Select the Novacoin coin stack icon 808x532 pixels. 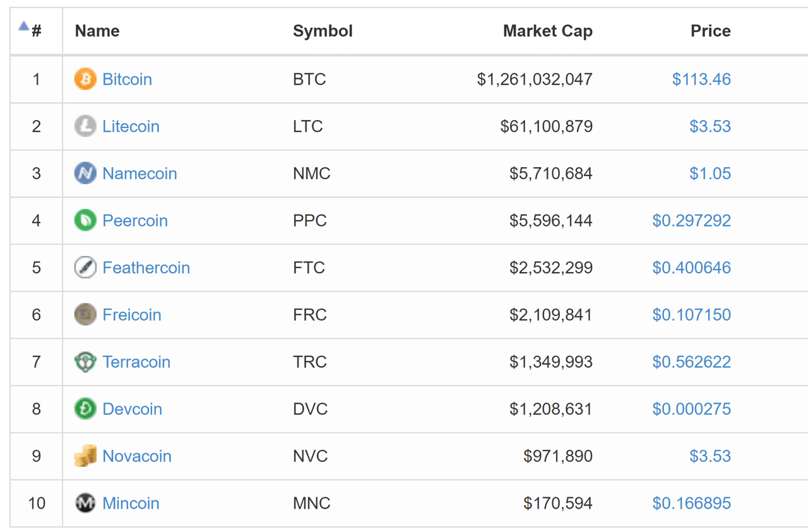pyautogui.click(x=85, y=456)
